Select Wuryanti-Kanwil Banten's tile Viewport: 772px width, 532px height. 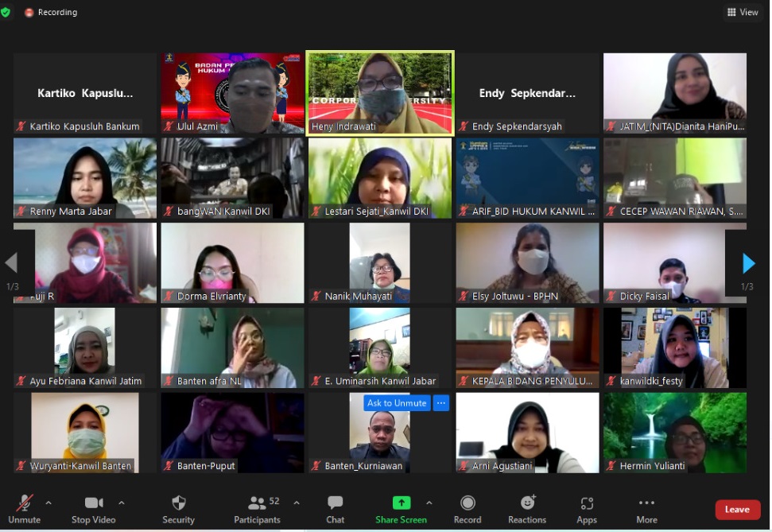point(85,433)
